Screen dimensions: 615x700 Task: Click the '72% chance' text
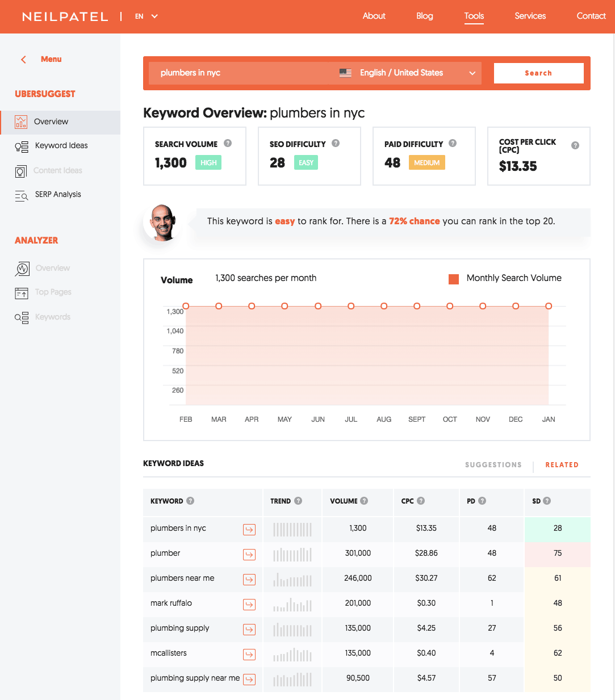tap(415, 221)
